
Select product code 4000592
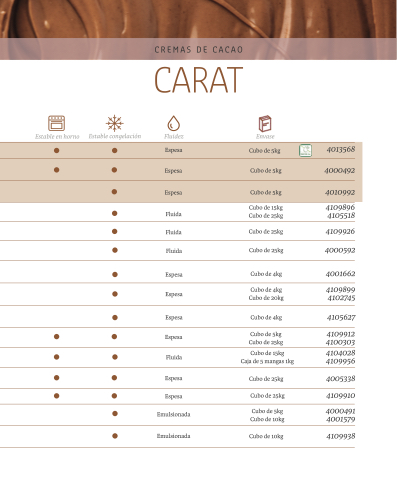pos(340,250)
